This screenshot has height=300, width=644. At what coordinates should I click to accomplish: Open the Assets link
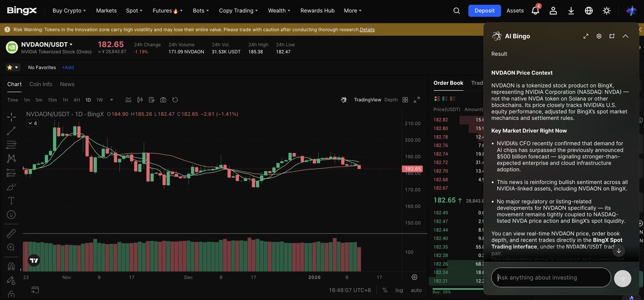[x=515, y=11]
